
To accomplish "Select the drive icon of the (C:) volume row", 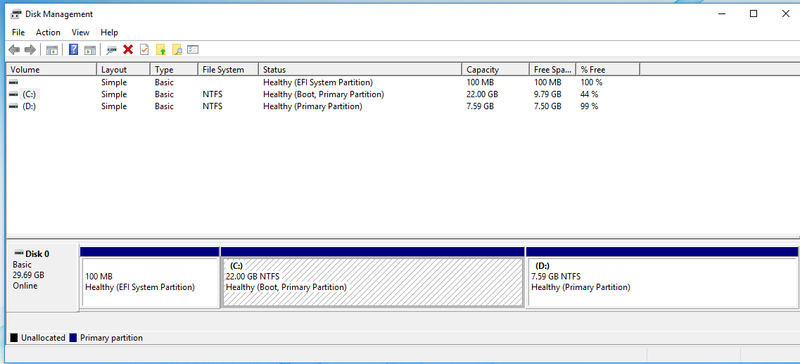I will (14, 94).
